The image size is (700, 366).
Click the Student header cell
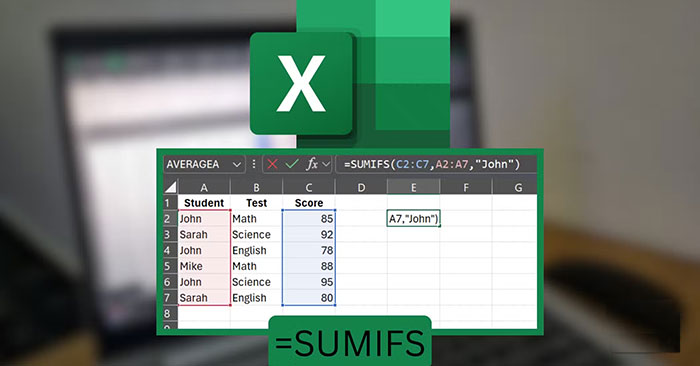(204, 203)
